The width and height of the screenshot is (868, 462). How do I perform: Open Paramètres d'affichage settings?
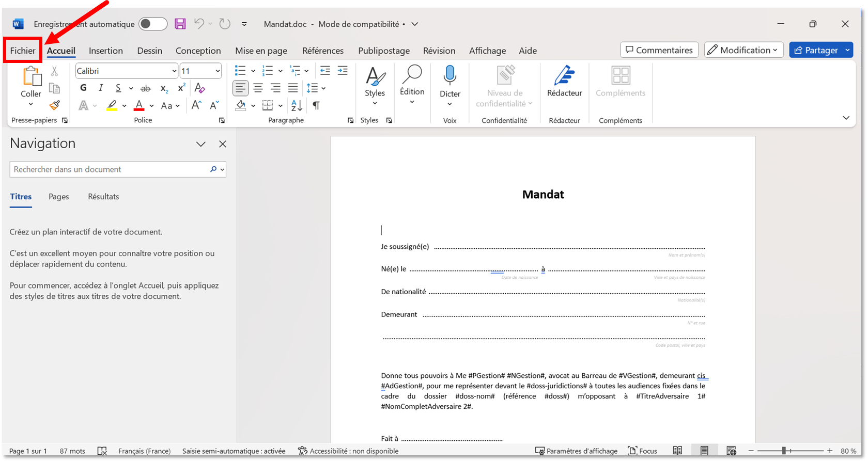coord(576,451)
